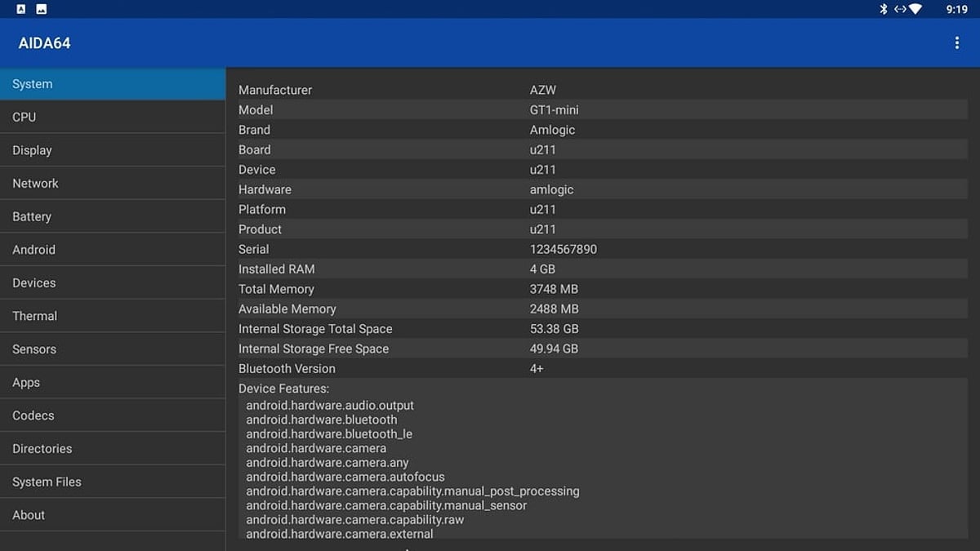This screenshot has height=551, width=980.
Task: Click the Hardware row label
Action: pyautogui.click(x=265, y=189)
